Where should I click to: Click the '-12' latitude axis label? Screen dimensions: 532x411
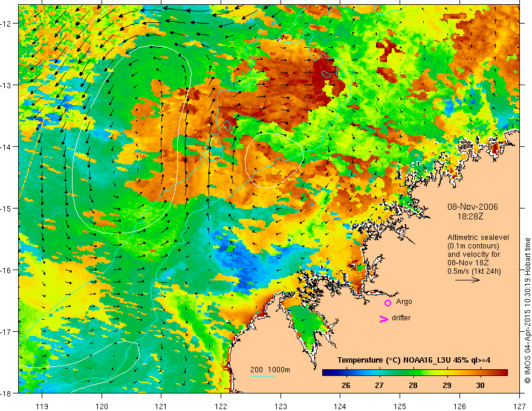(7, 24)
